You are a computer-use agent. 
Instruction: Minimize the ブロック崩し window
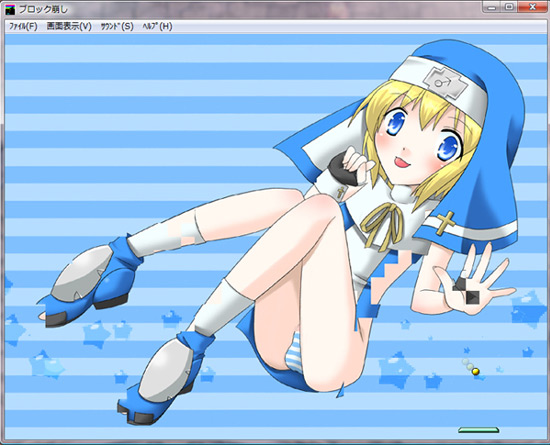point(492,7)
